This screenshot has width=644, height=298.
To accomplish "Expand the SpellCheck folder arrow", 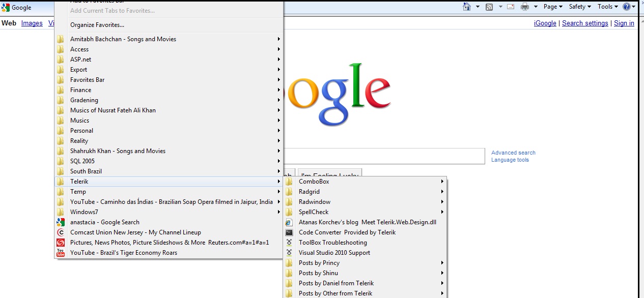I will pos(442,212).
